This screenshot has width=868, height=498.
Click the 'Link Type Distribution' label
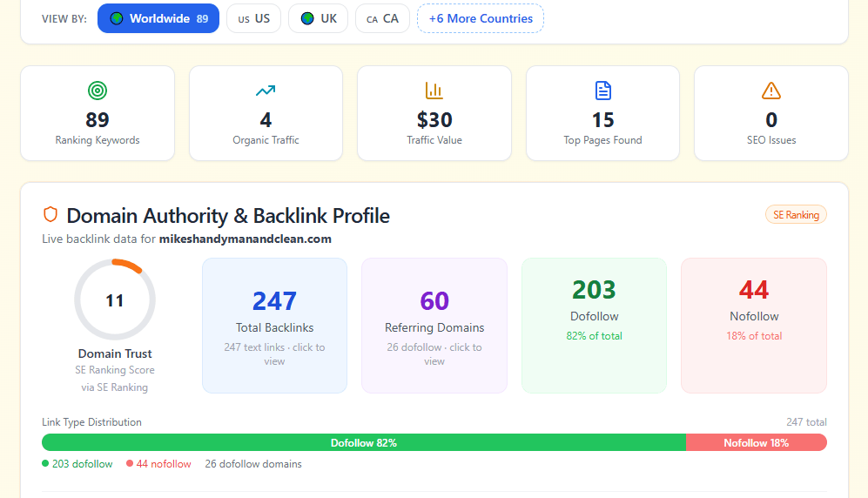92,422
